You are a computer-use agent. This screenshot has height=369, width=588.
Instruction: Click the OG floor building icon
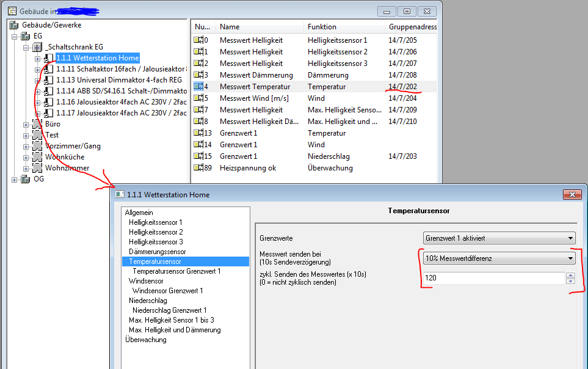click(25, 179)
